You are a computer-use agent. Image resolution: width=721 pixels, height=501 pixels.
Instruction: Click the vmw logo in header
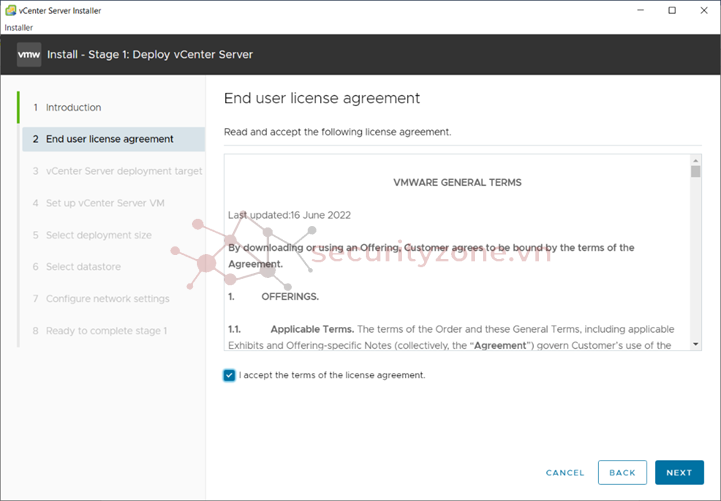click(29, 54)
